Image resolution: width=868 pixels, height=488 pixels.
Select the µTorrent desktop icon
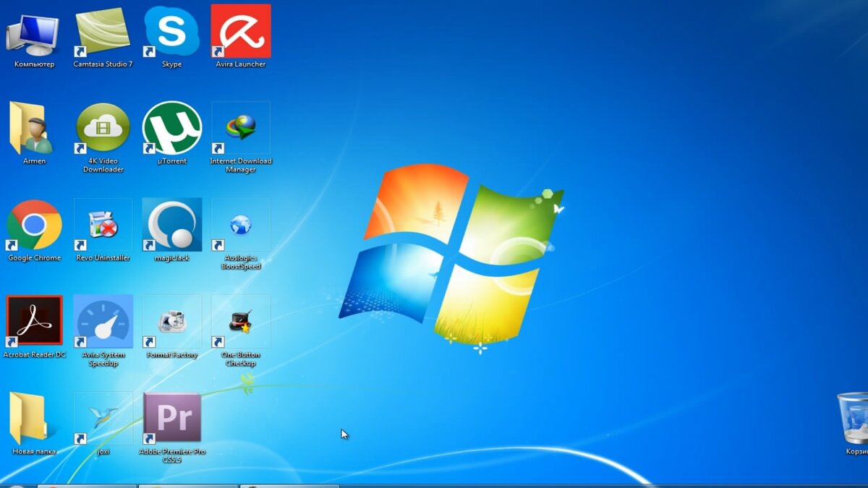click(x=171, y=132)
